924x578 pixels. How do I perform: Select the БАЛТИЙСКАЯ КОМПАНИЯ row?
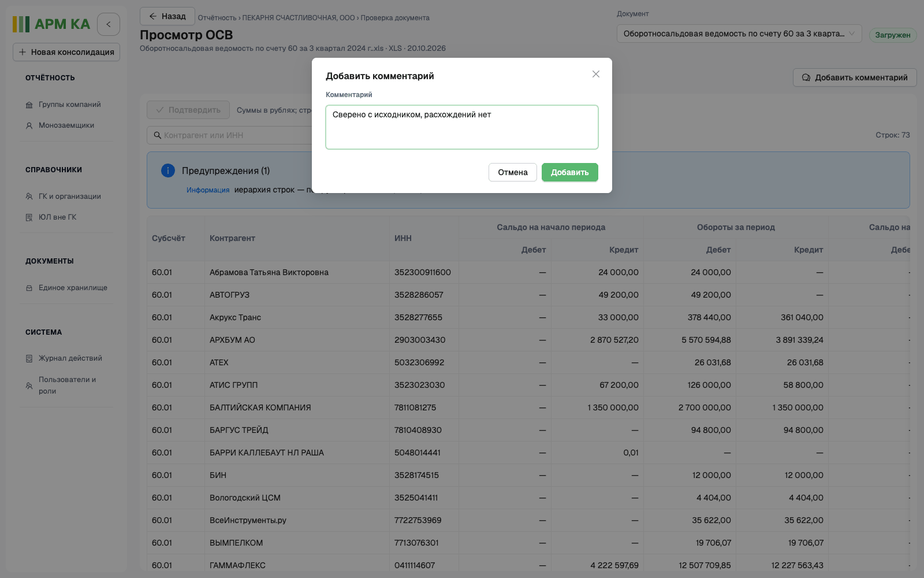(x=528, y=407)
